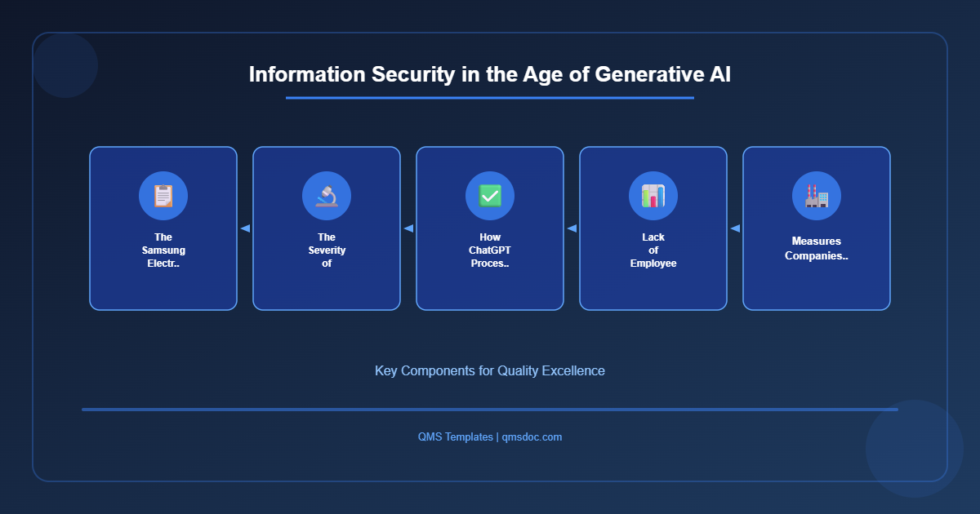Click the green checkmark icon above How ChatGPT Proces
This screenshot has width=980, height=514.
point(489,195)
